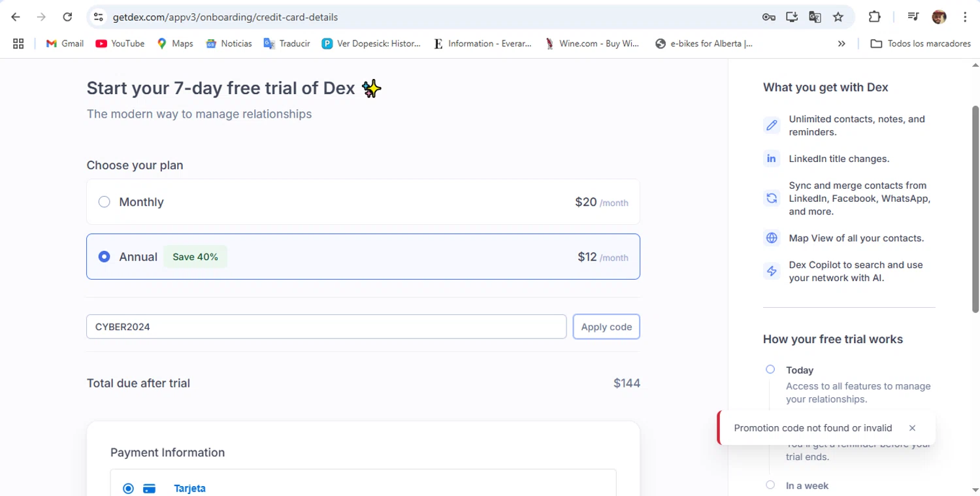
Task: Go back to the previous page
Action: point(16,17)
